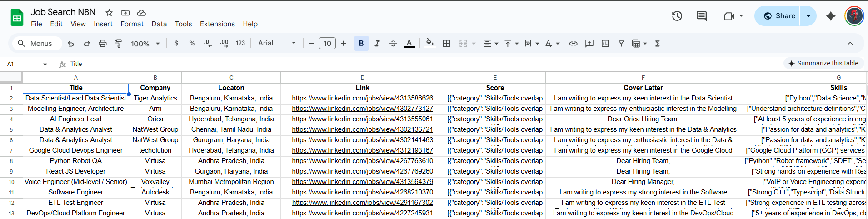Click the merge cells icon
Screen dimensions: 868x219
(x=463, y=44)
